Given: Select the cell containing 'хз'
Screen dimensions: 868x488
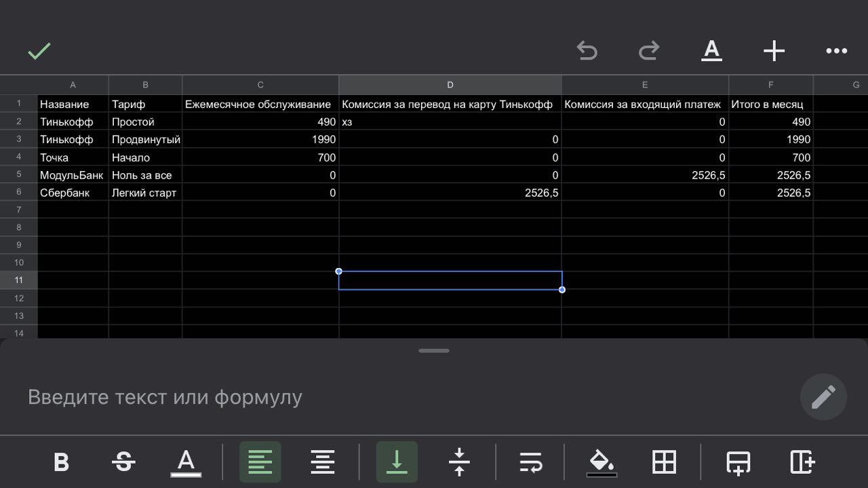Looking at the screenshot, I should click(x=450, y=121).
